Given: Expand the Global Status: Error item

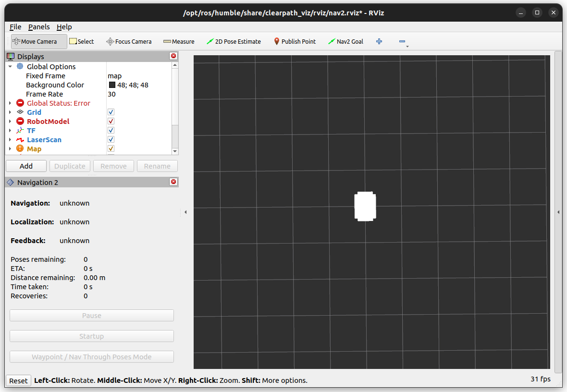Looking at the screenshot, I should click(x=10, y=103).
